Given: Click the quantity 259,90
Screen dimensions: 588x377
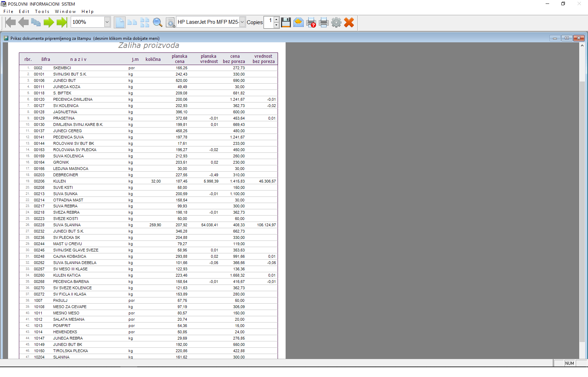Looking at the screenshot, I should pos(155,225).
